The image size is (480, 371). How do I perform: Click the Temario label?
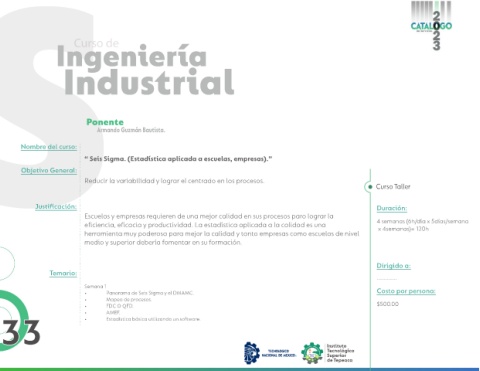(x=63, y=273)
